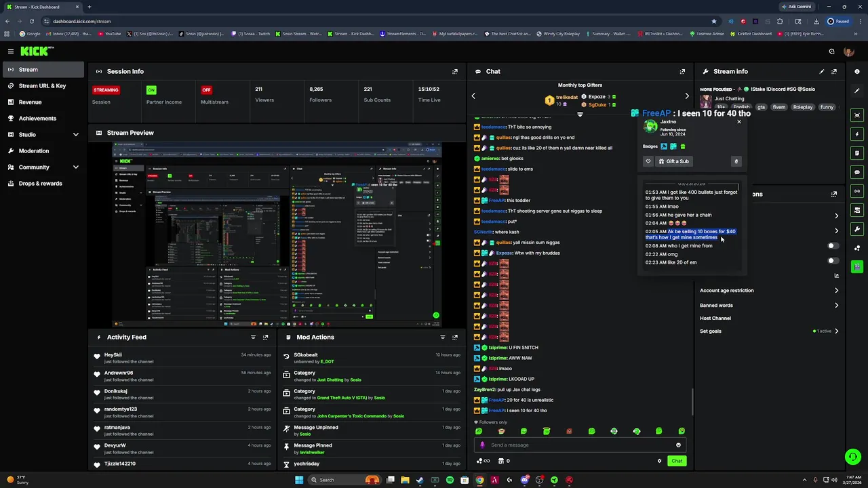Image resolution: width=868 pixels, height=488 pixels.
Task: Click the green Chat send button
Action: point(677,461)
